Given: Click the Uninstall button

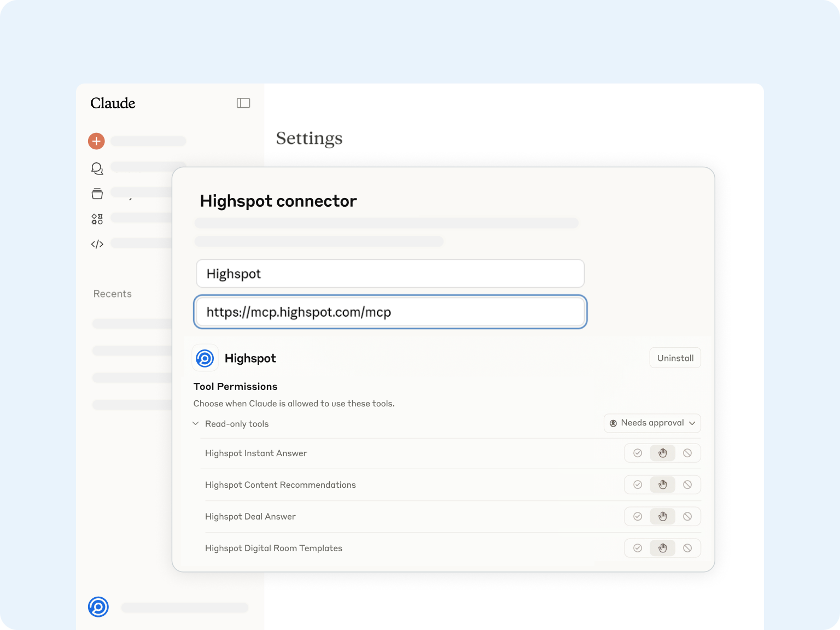Looking at the screenshot, I should pyautogui.click(x=675, y=358).
